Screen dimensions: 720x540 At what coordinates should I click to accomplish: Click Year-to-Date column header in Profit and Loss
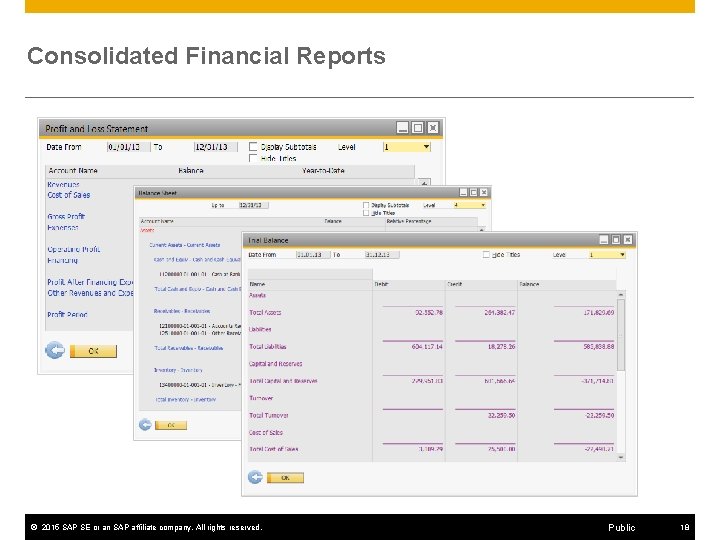point(323,170)
